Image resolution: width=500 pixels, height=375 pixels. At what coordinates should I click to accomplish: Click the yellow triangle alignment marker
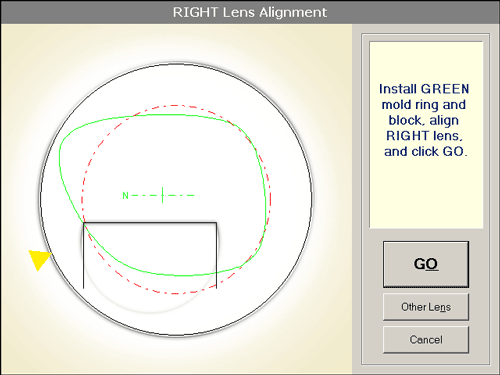(39, 259)
